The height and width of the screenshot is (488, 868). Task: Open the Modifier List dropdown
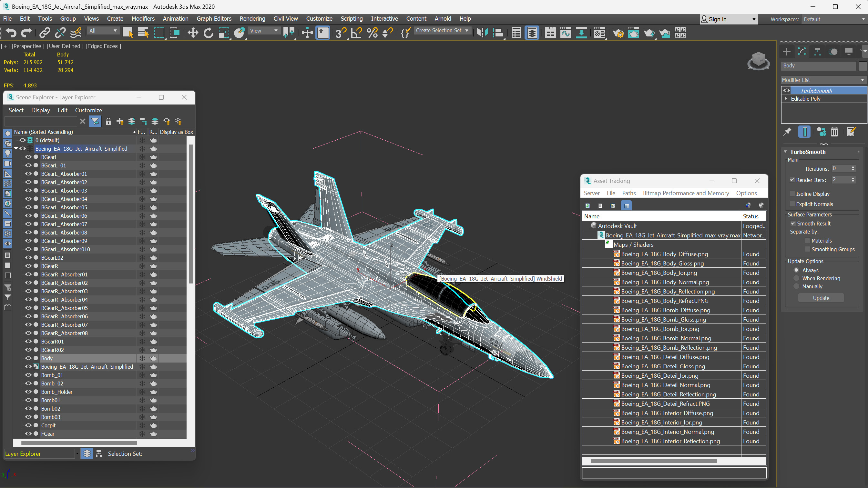(823, 80)
